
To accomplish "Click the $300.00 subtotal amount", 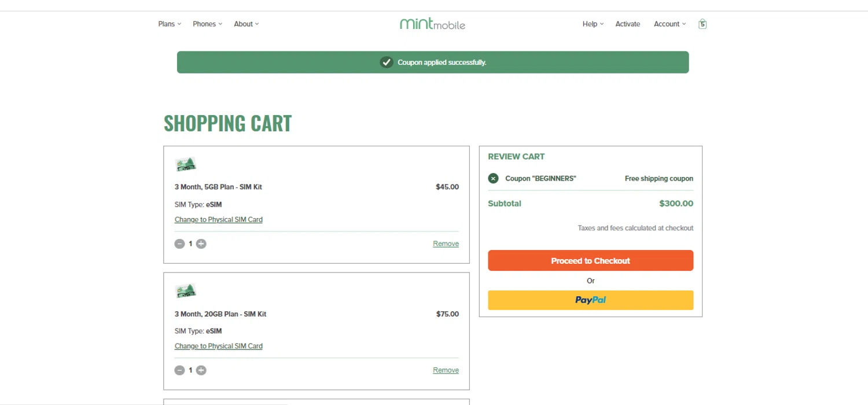I will pyautogui.click(x=676, y=204).
